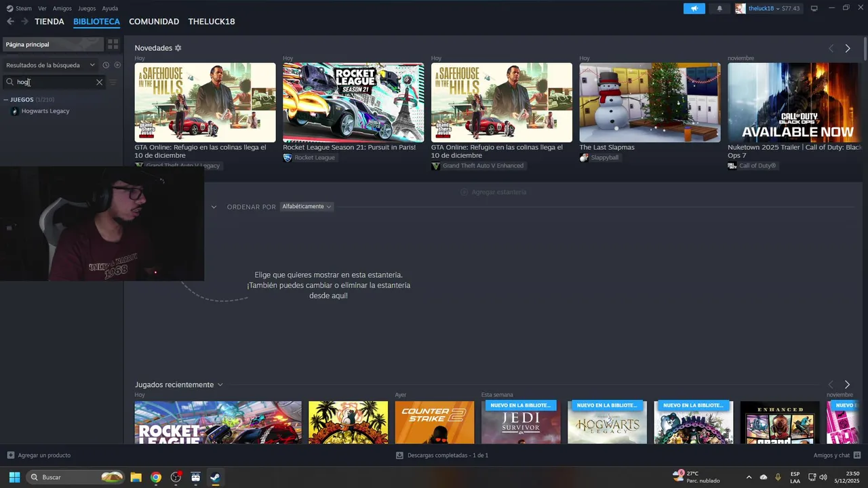Go to next recently played page arrow
This screenshot has width=868, height=488.
click(847, 384)
